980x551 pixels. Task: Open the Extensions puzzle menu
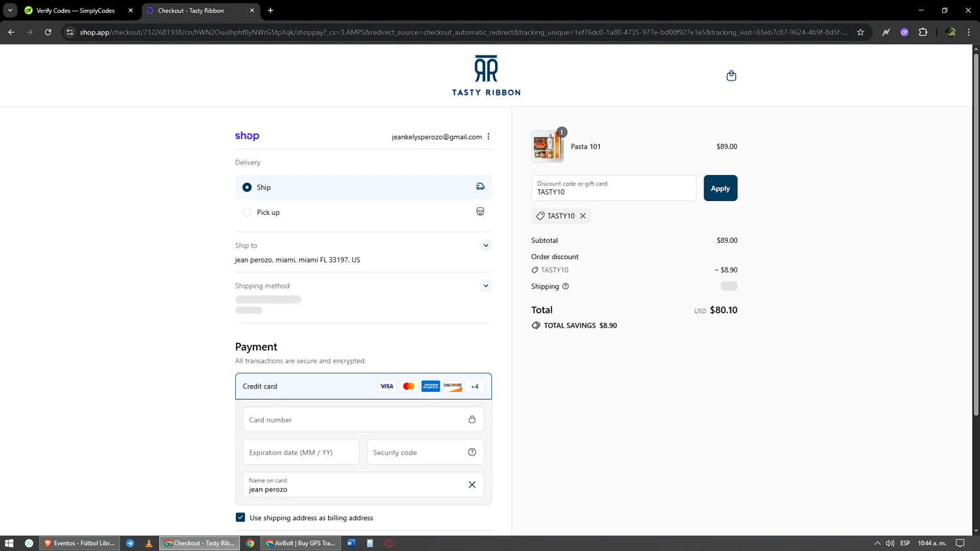click(923, 32)
